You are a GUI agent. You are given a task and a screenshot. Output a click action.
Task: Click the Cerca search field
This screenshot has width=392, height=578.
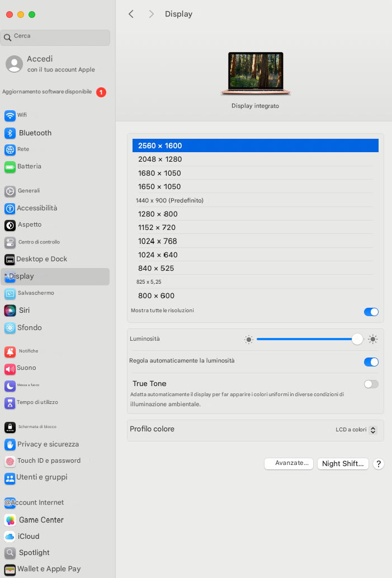point(55,37)
